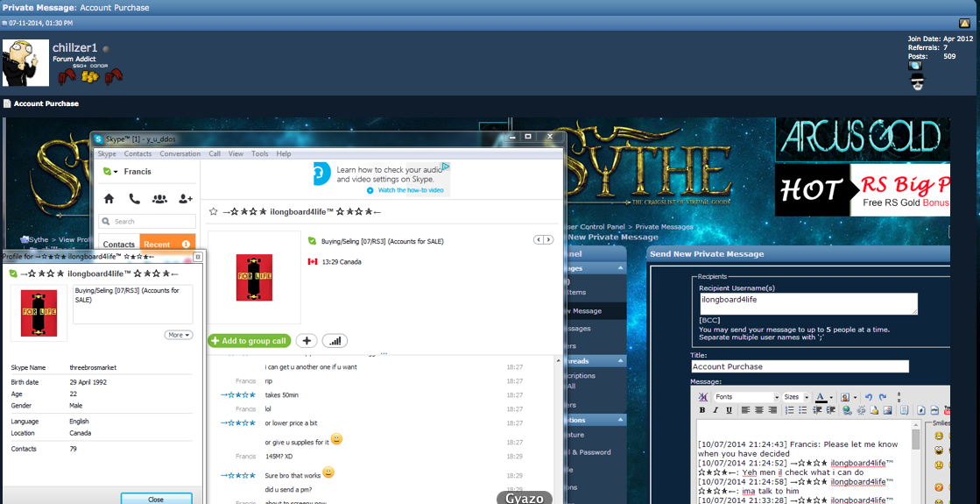
Task: Toggle Italic formatting in message editor
Action: coord(716,410)
